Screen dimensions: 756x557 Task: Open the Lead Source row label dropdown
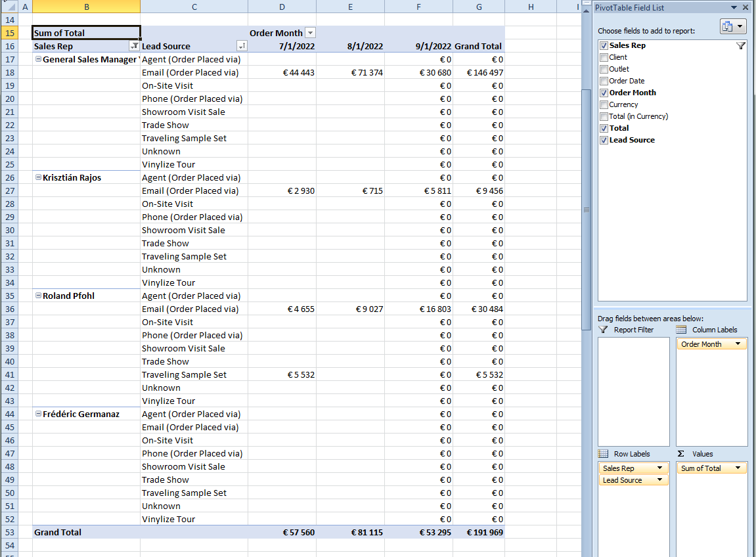click(x=659, y=480)
